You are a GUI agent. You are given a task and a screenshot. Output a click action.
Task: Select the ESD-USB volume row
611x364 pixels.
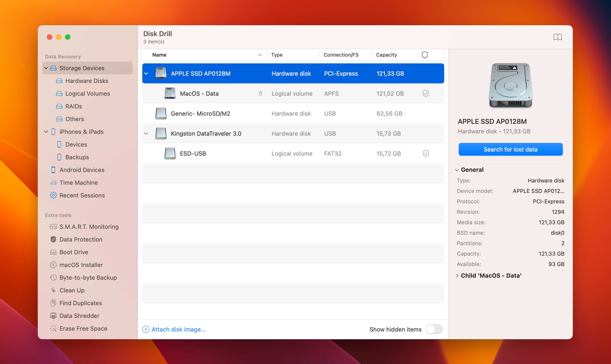(293, 154)
